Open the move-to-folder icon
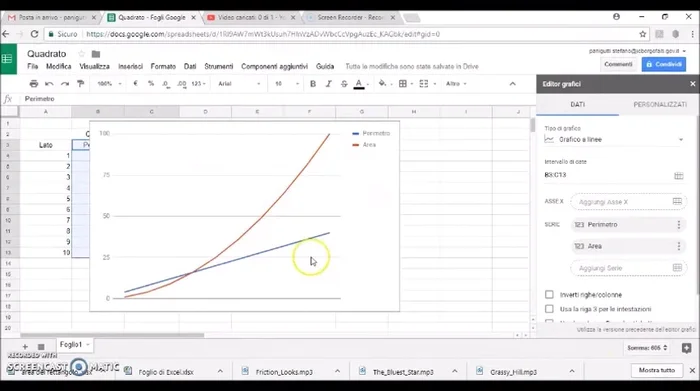 coord(96,54)
